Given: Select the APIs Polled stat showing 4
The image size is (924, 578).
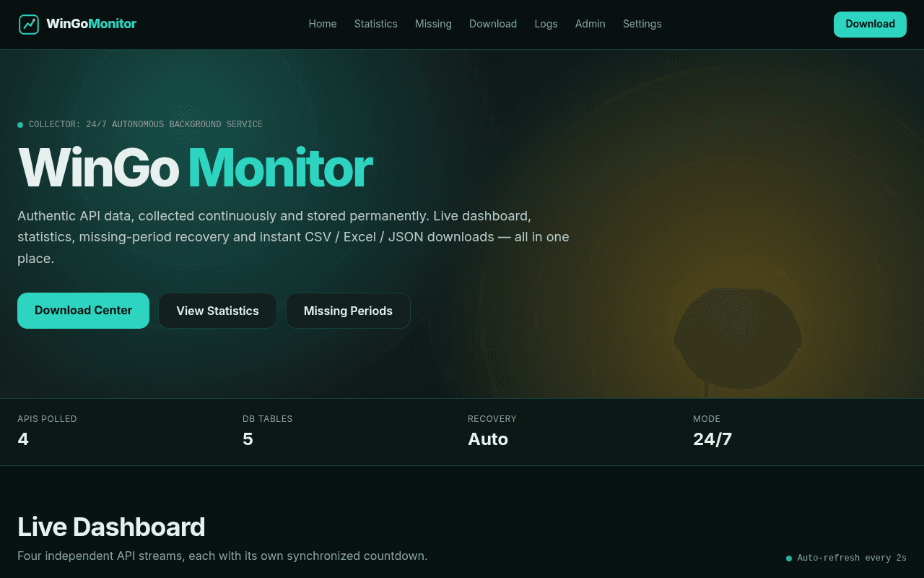Looking at the screenshot, I should (x=47, y=431).
